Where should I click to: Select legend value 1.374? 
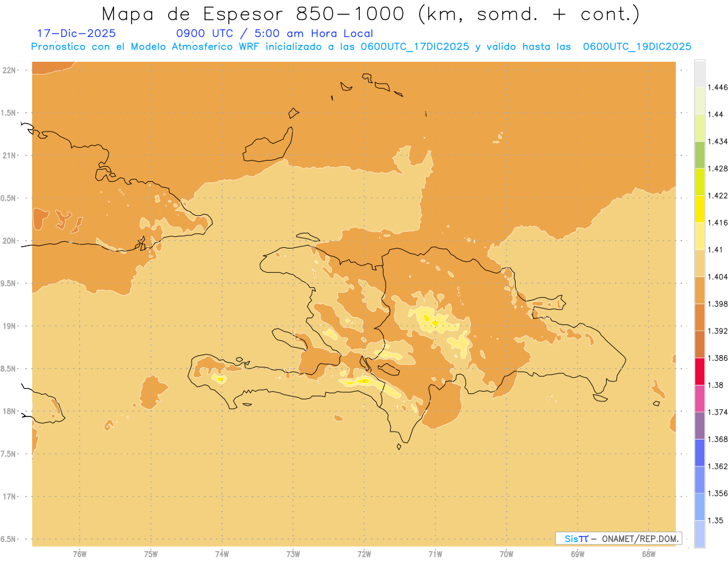pos(717,412)
